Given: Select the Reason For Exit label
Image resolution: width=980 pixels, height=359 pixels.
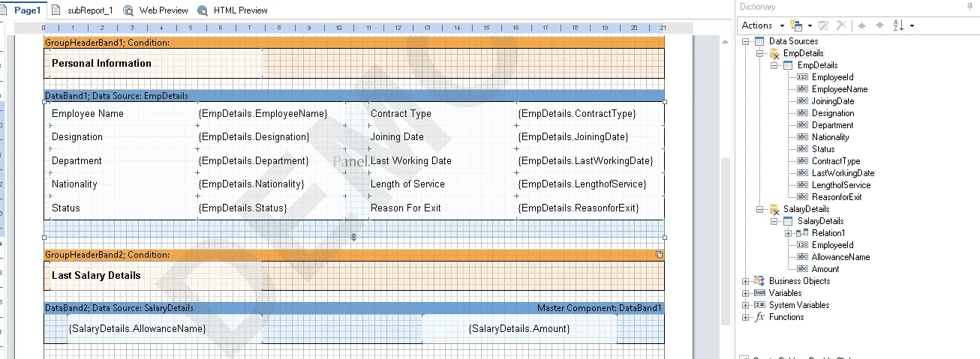Looking at the screenshot, I should pos(406,208).
